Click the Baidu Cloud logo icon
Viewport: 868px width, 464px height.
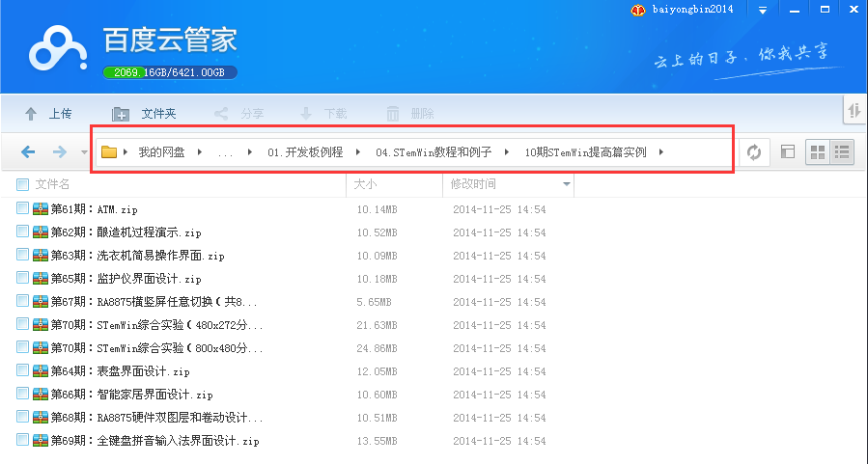tap(58, 47)
